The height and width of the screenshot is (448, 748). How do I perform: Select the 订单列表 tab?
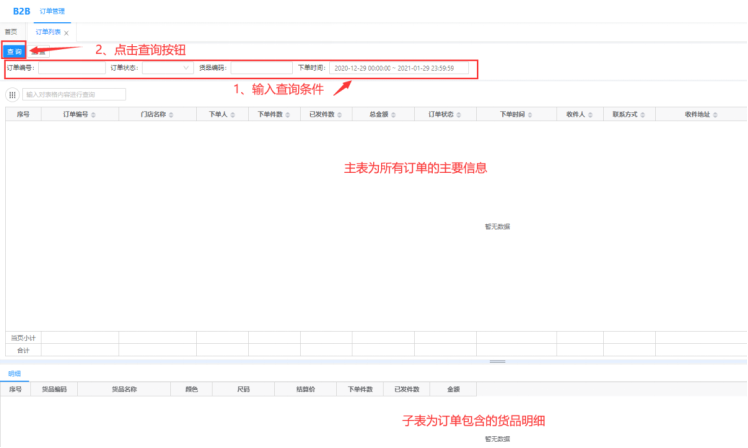[48, 32]
